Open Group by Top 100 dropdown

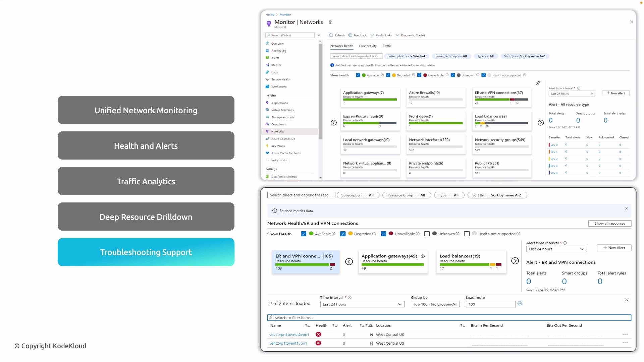(435, 304)
